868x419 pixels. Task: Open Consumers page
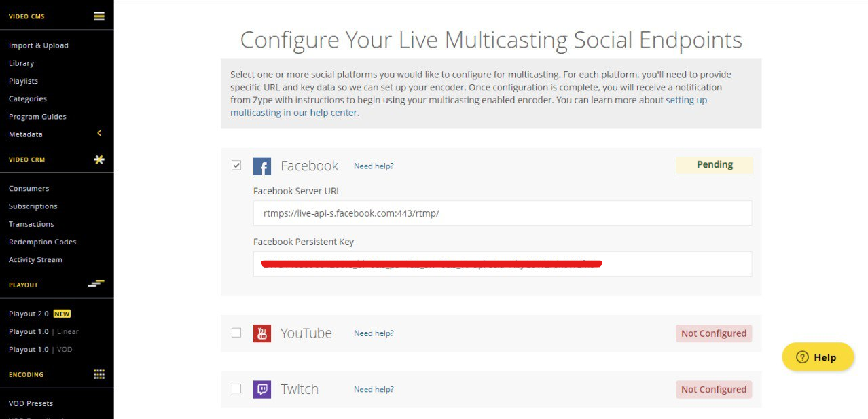(x=29, y=188)
